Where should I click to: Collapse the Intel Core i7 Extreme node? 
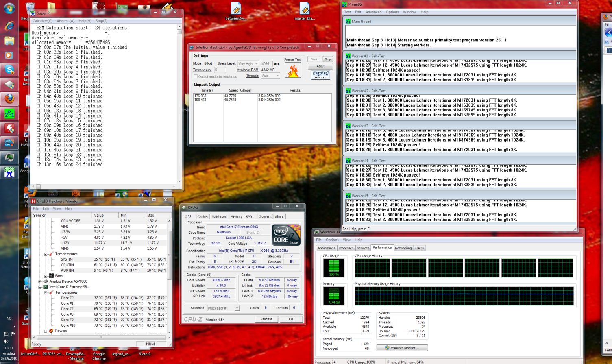[x=40, y=287]
